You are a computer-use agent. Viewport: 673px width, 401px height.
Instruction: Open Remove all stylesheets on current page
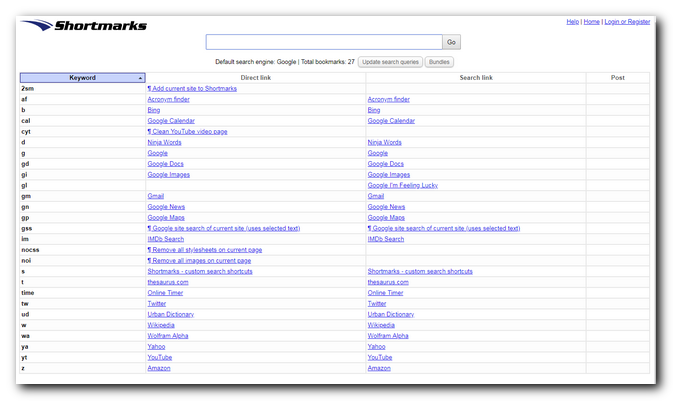(205, 250)
